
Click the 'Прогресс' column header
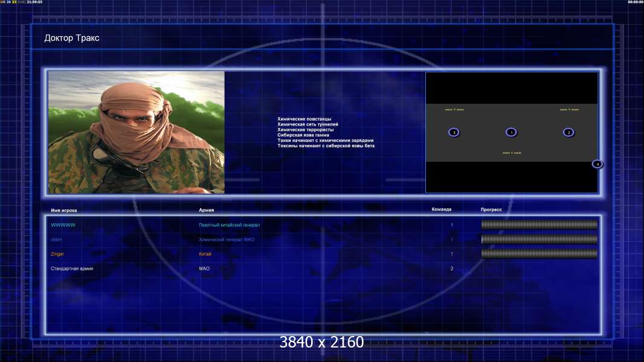pyautogui.click(x=491, y=209)
